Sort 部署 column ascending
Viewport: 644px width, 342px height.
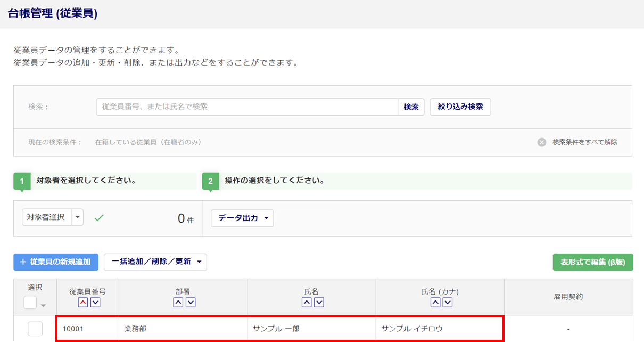point(178,303)
